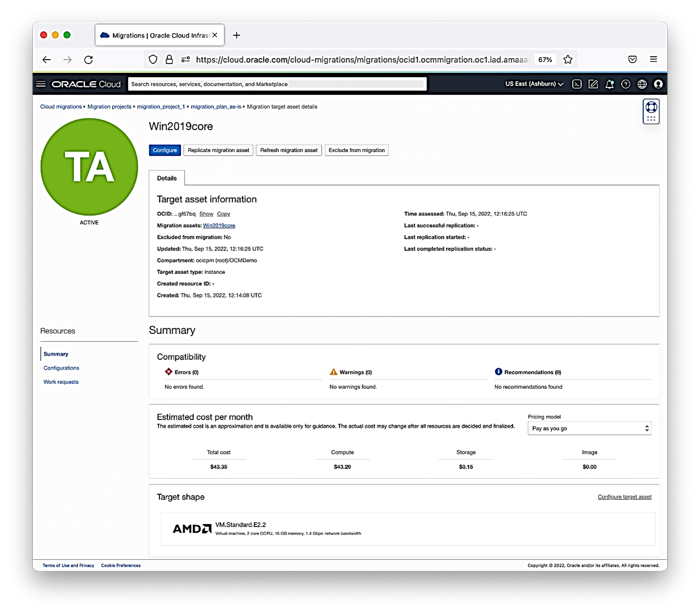Open the announcements editor icon in top bar

pyautogui.click(x=593, y=84)
